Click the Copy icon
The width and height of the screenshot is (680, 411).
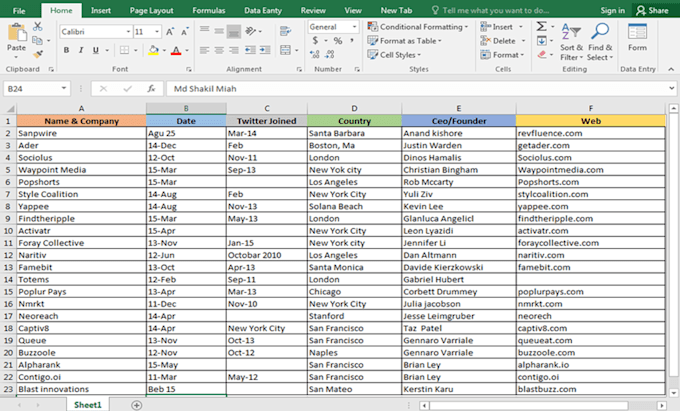pos(38,40)
